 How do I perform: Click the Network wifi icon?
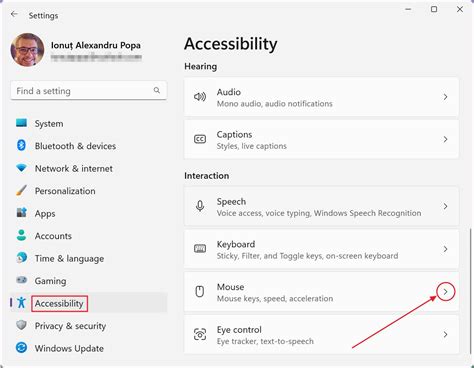point(21,168)
